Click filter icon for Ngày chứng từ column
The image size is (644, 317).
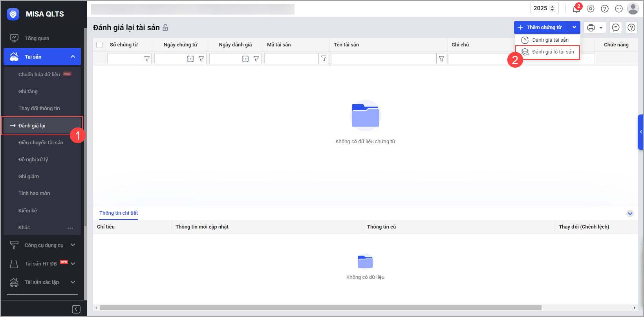(201, 59)
